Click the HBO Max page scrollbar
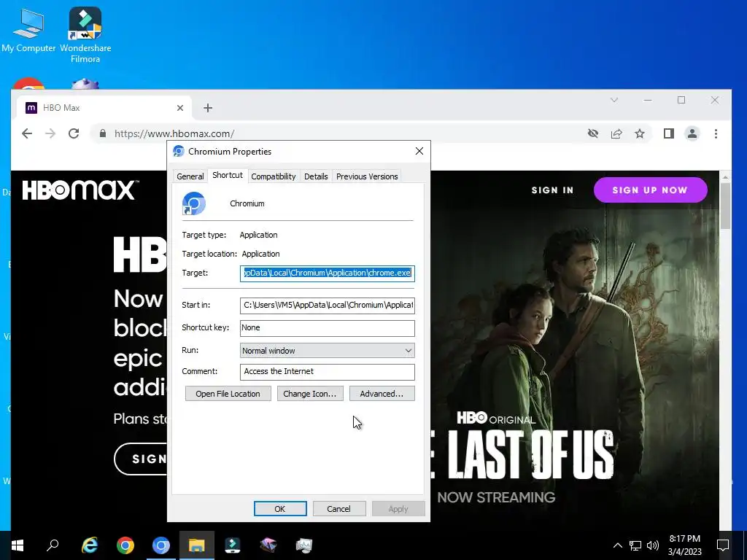The image size is (747, 560). coord(725,206)
